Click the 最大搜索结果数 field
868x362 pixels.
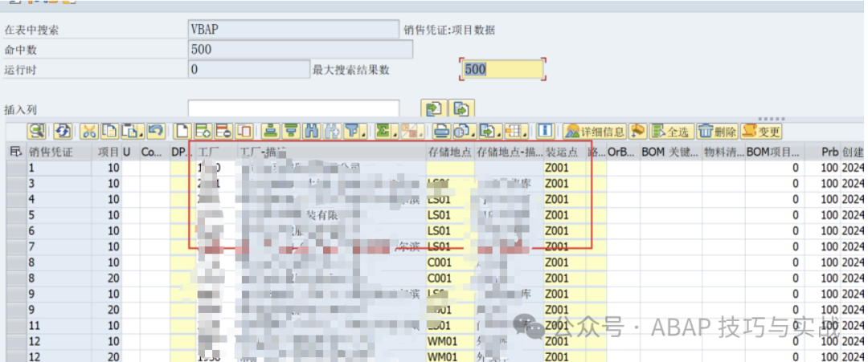(x=502, y=69)
